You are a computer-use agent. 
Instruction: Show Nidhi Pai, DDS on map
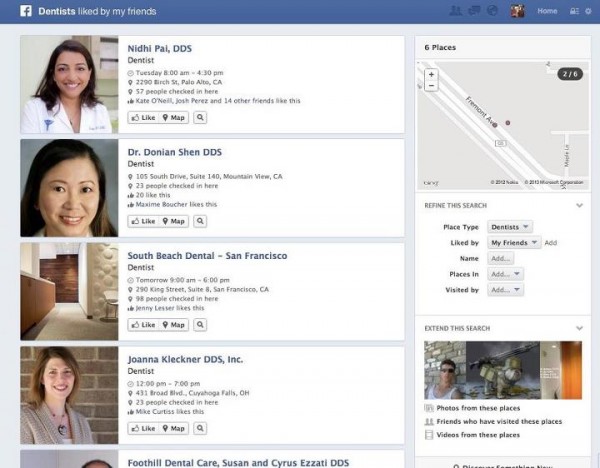pos(173,117)
